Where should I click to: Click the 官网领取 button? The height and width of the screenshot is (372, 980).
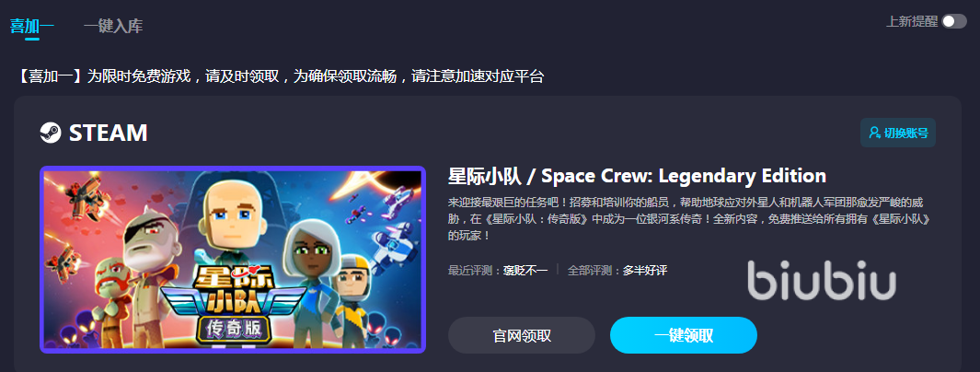coord(521,335)
